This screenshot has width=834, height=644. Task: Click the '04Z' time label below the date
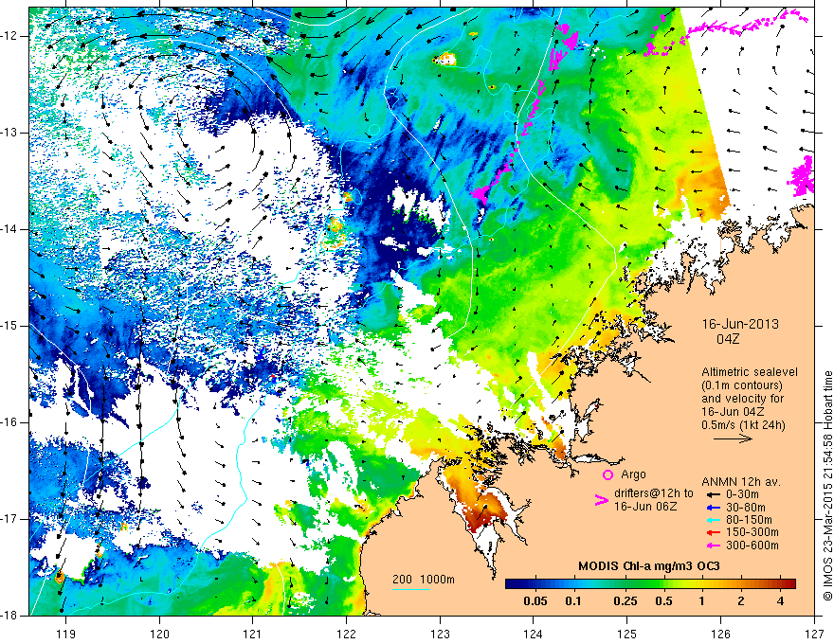click(728, 339)
